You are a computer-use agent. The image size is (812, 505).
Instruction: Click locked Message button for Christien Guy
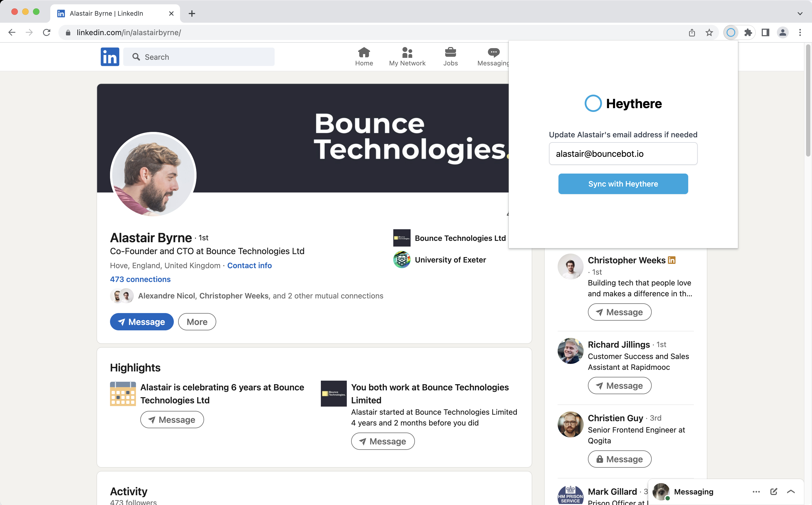pos(619,459)
